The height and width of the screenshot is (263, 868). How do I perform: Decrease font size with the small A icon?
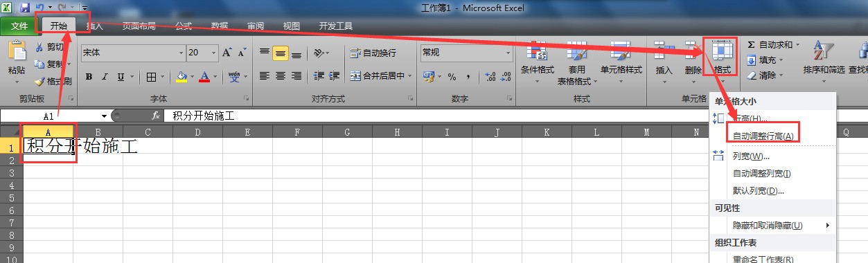[x=242, y=53]
